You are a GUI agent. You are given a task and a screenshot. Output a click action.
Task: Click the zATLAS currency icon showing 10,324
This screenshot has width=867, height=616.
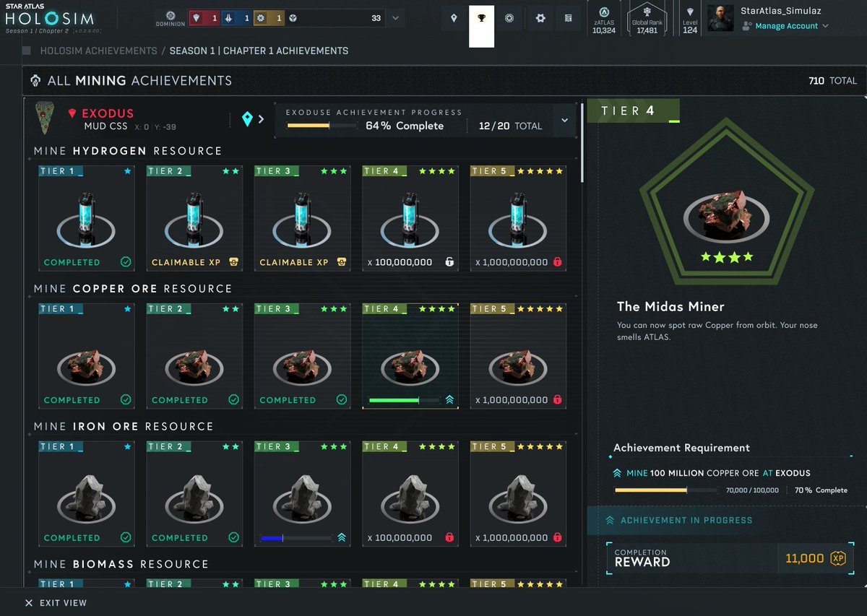[603, 13]
